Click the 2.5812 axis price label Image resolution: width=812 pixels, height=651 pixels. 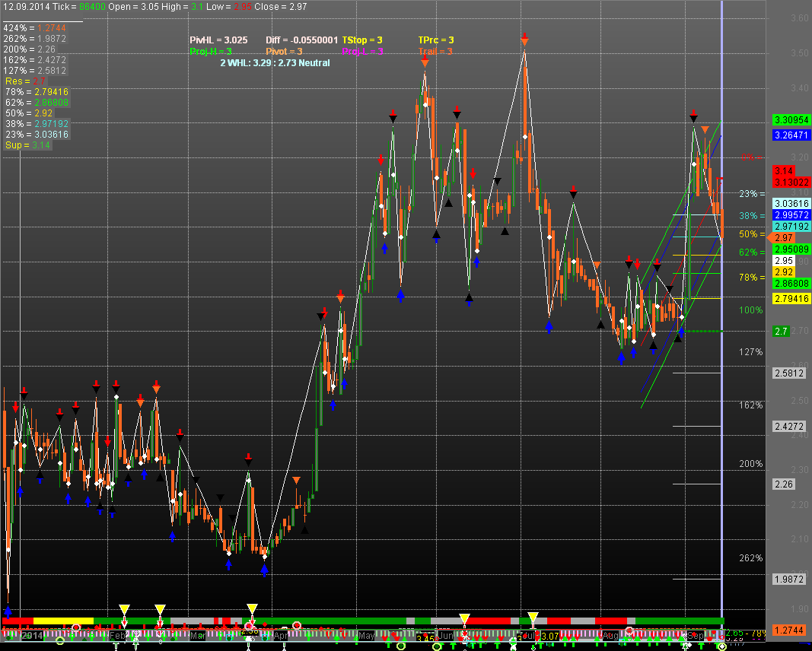pos(785,373)
